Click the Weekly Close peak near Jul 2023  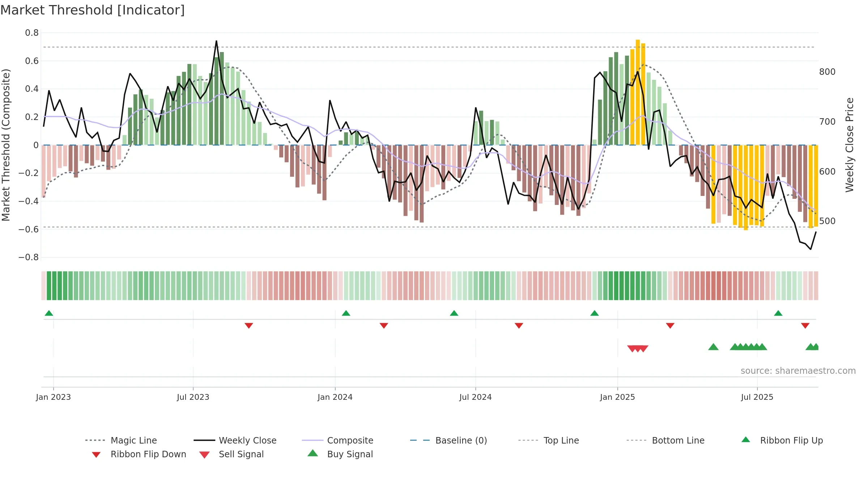pyautogui.click(x=216, y=41)
